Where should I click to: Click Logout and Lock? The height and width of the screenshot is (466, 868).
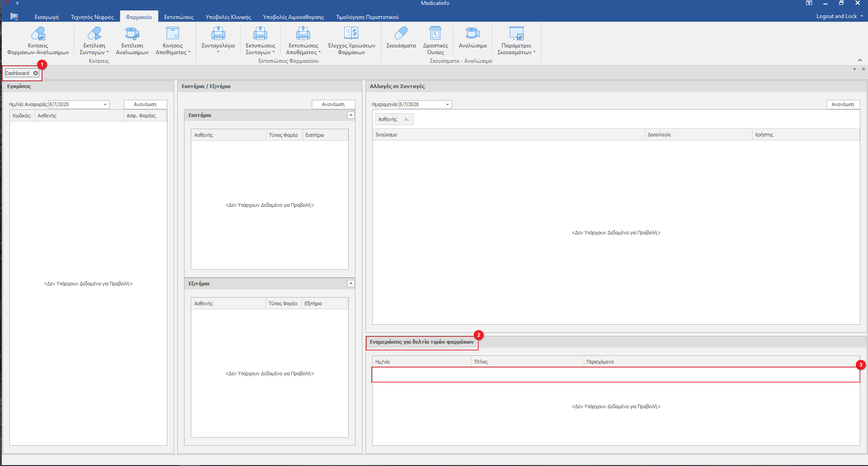coord(836,16)
